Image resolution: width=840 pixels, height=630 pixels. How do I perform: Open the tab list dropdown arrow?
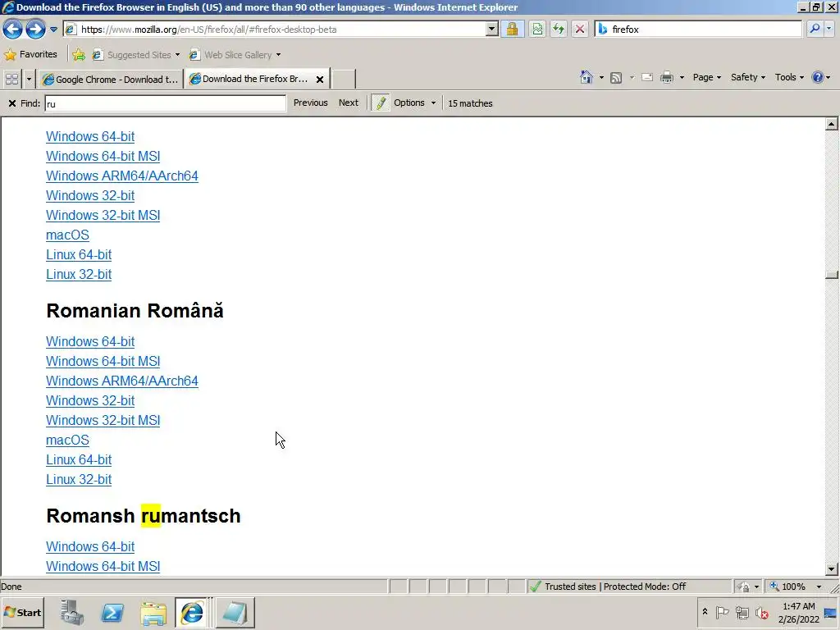pyautogui.click(x=29, y=80)
